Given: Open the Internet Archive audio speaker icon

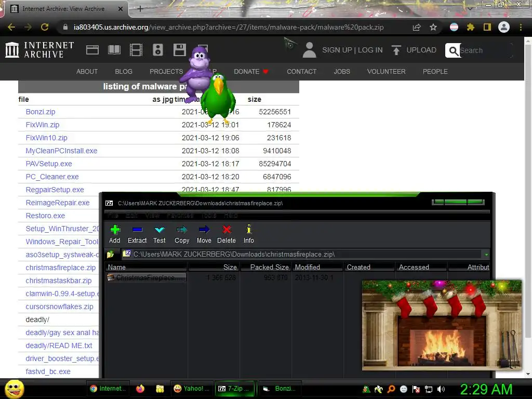Looking at the screenshot, I should click(x=158, y=50).
